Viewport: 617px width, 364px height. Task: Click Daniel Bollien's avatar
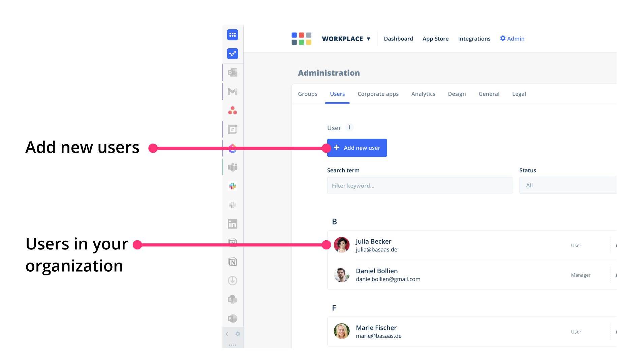pyautogui.click(x=342, y=275)
